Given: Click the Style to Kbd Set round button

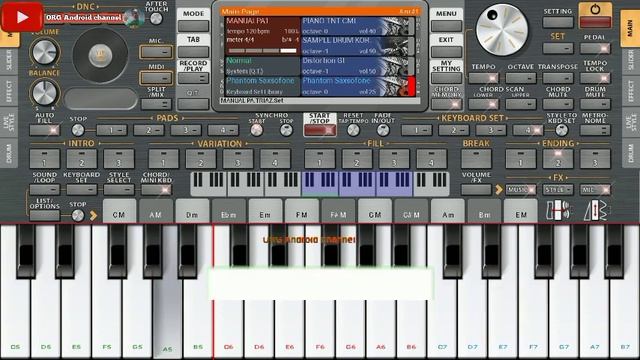Looking at the screenshot, I should [x=562, y=130].
